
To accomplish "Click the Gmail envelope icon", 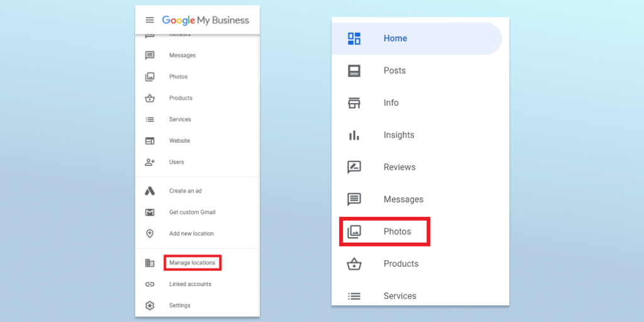I will pyautogui.click(x=150, y=213).
